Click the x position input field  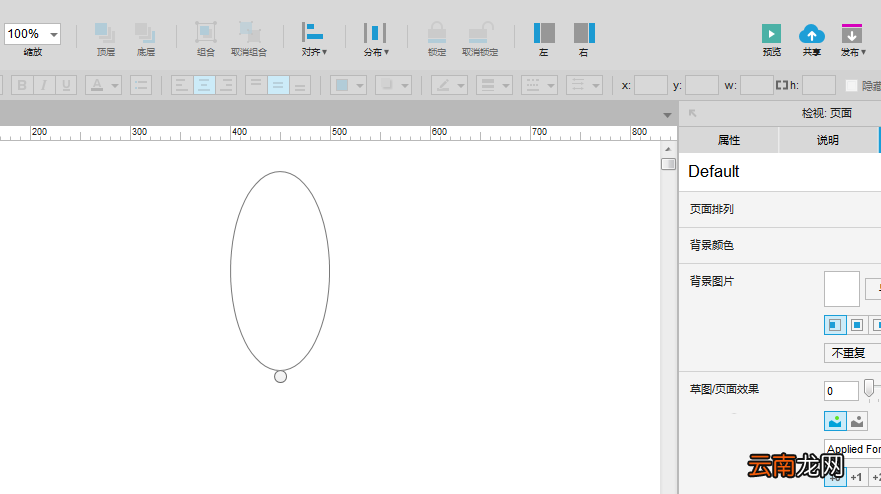coord(651,85)
